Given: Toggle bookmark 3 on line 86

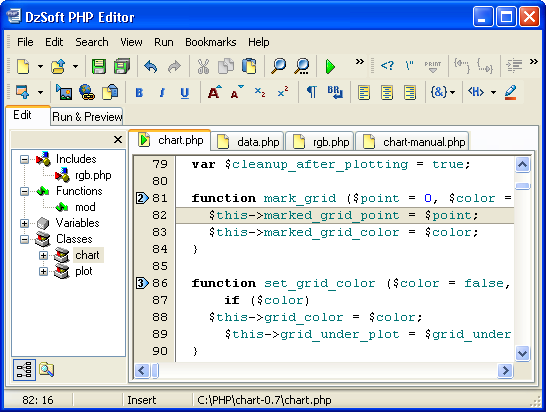Looking at the screenshot, I should 142,283.
